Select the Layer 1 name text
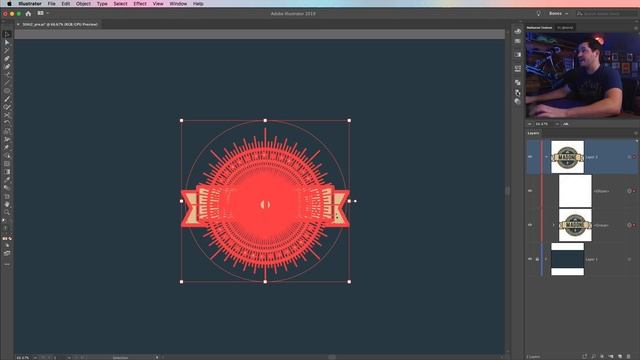640x360 pixels. point(591,260)
